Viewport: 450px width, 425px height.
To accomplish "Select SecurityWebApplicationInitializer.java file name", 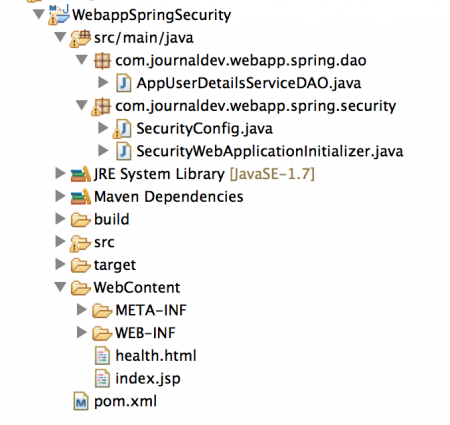I will pos(270,151).
